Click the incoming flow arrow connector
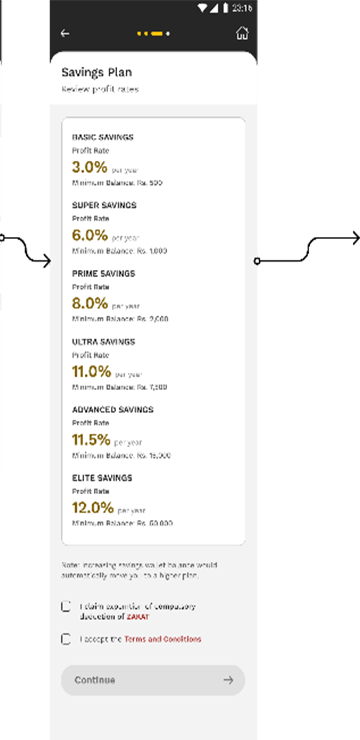Screen dimensions: 360x740 [x=25, y=249]
